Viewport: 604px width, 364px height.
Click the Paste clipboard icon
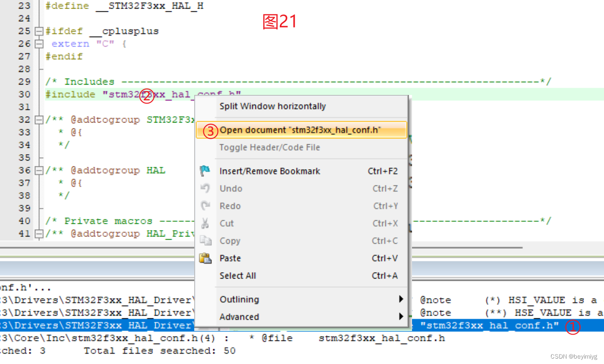(x=206, y=258)
